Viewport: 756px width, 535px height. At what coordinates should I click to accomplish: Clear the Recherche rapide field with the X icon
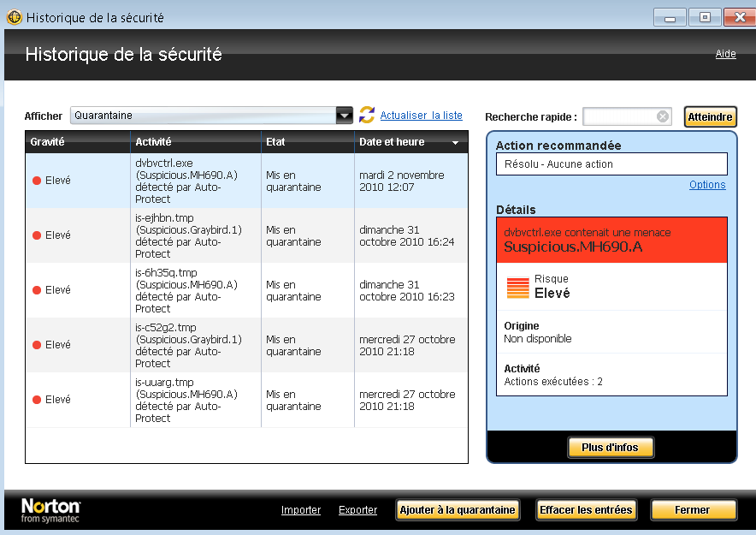[x=663, y=117]
